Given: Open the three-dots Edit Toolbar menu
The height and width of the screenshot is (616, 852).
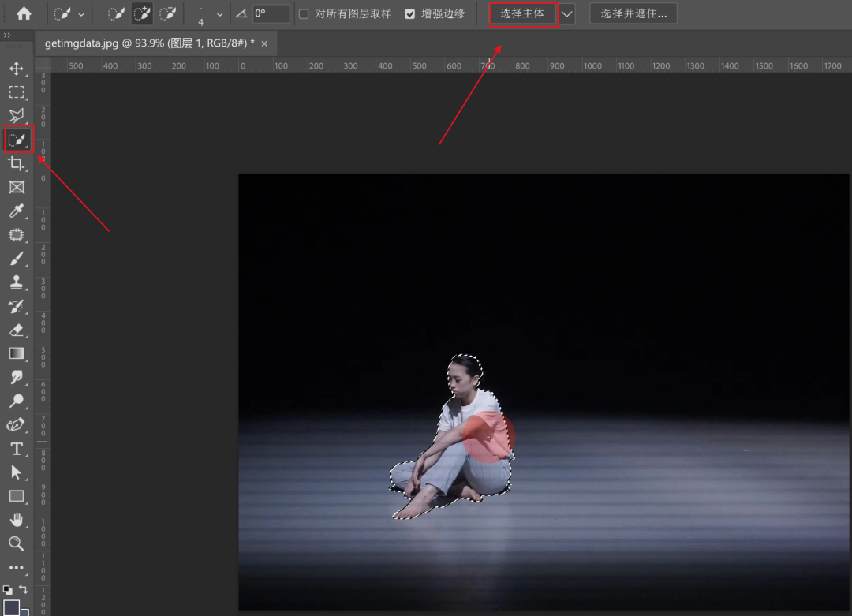Looking at the screenshot, I should click(x=17, y=568).
